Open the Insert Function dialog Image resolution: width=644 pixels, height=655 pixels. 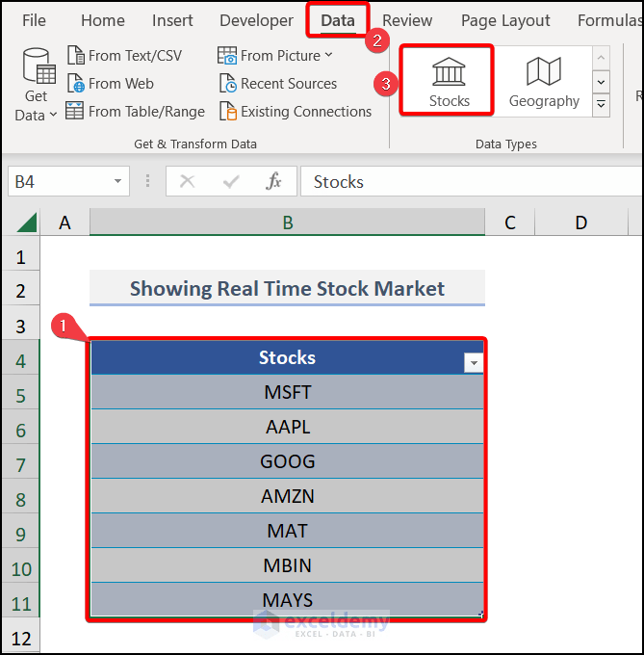273,181
